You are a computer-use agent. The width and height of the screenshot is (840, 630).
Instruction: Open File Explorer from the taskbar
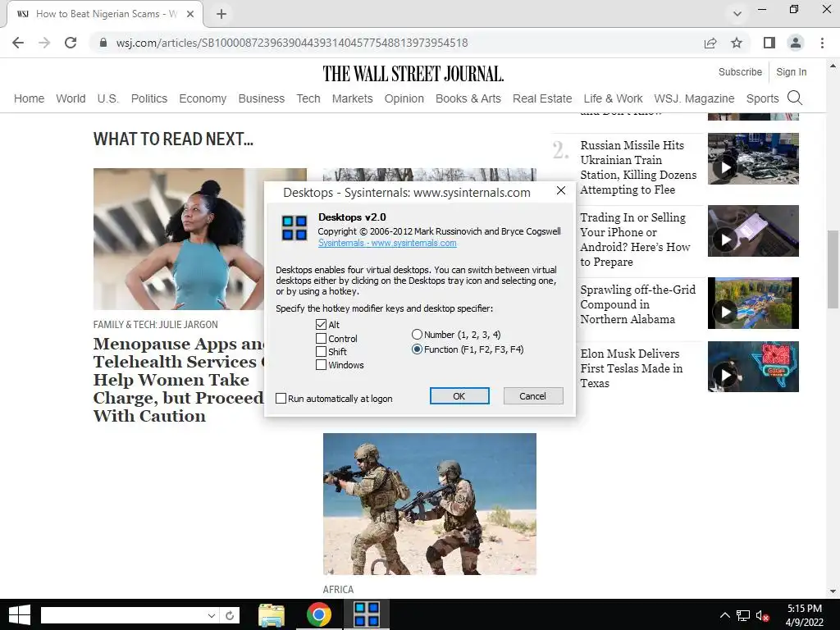(x=272, y=615)
